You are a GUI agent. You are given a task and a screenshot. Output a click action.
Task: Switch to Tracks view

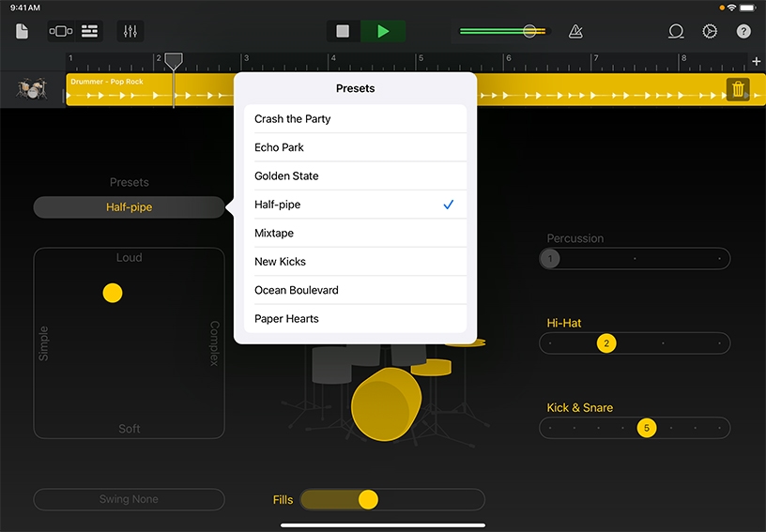tap(89, 32)
